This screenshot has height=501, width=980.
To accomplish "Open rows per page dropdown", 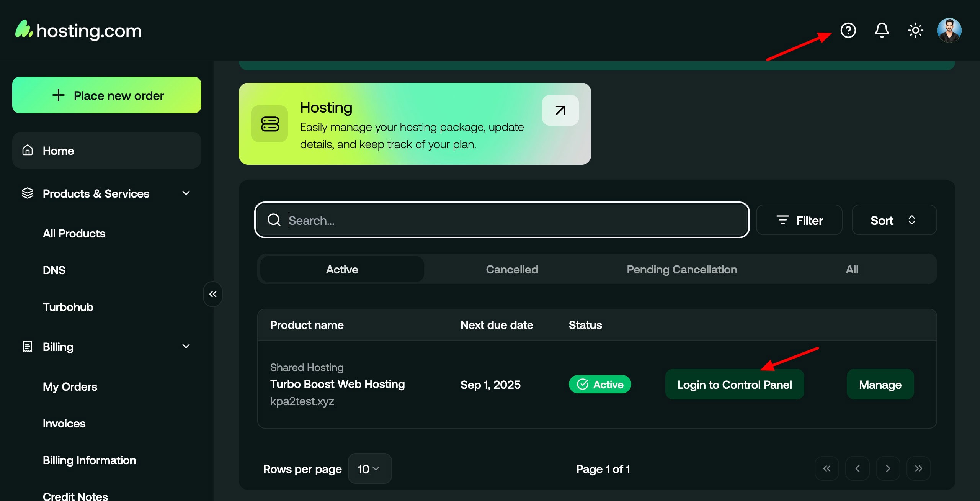I will (369, 468).
